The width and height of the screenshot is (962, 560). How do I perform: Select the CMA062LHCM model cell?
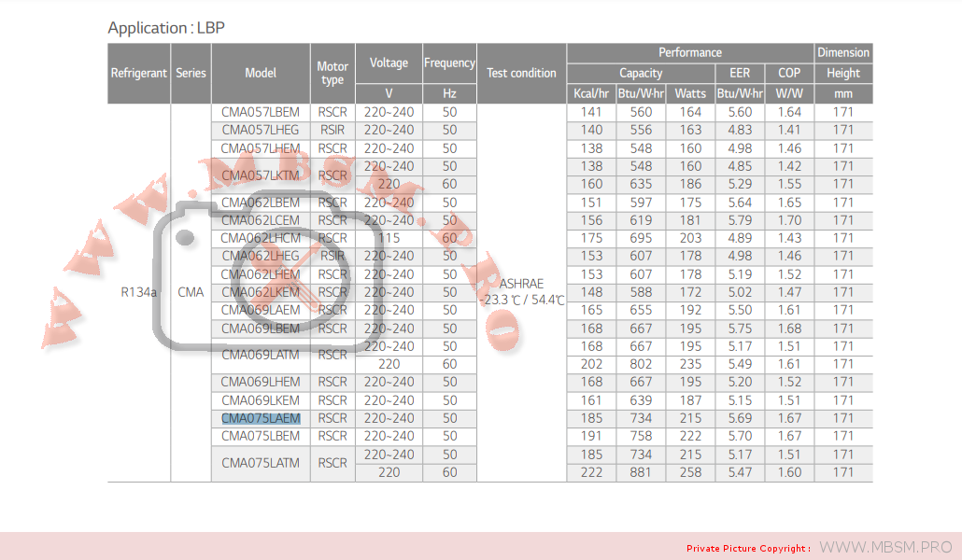click(261, 238)
